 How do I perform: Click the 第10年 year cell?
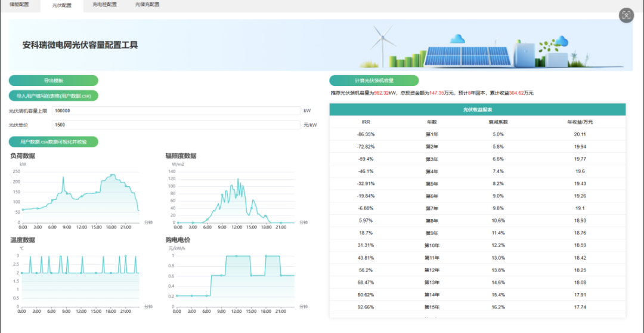(432, 245)
